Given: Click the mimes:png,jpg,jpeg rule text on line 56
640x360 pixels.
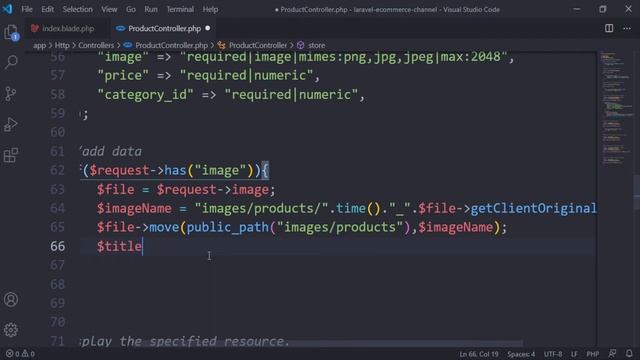Looking at the screenshot, I should point(366,57).
